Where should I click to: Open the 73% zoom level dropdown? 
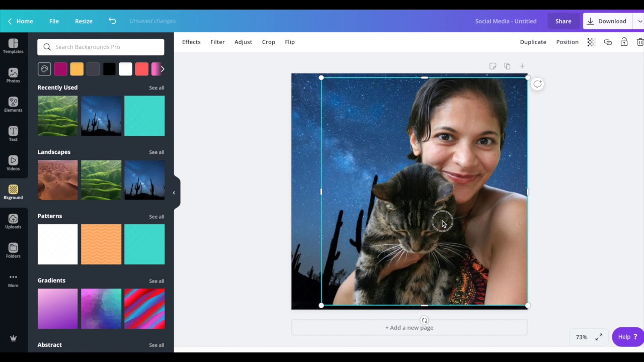coord(582,337)
